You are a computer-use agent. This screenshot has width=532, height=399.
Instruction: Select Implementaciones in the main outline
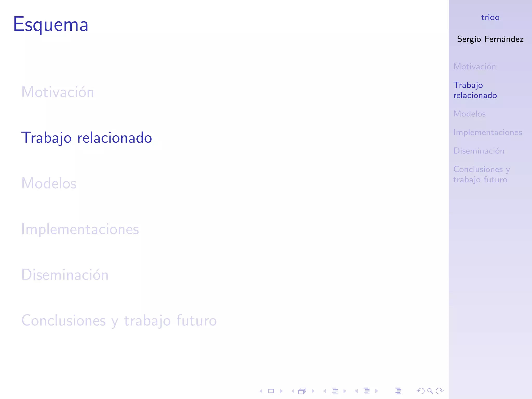pyautogui.click(x=80, y=229)
